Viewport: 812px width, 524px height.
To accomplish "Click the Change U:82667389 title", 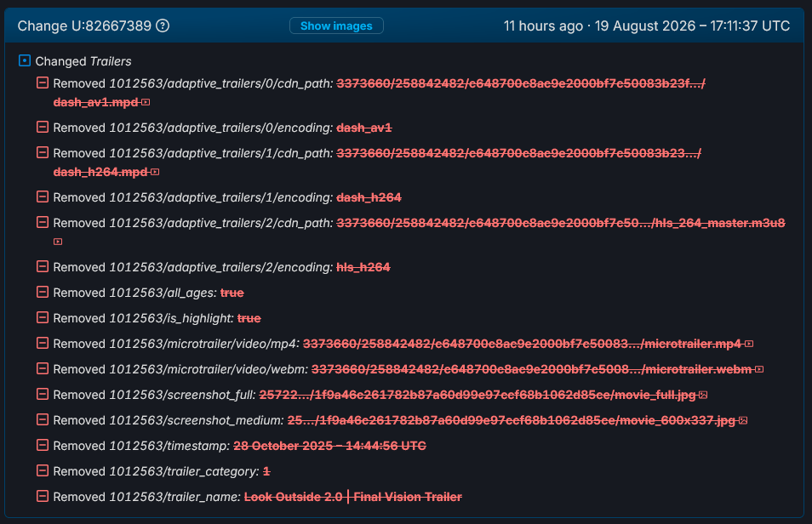I will (x=84, y=26).
